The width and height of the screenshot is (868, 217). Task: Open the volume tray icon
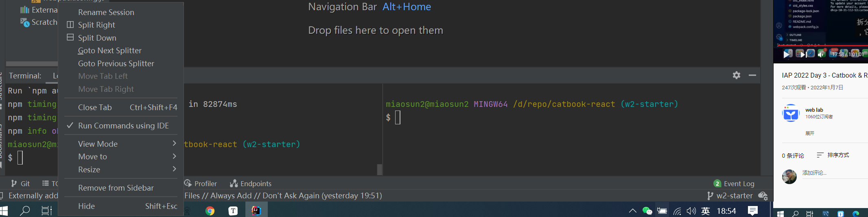tap(691, 211)
